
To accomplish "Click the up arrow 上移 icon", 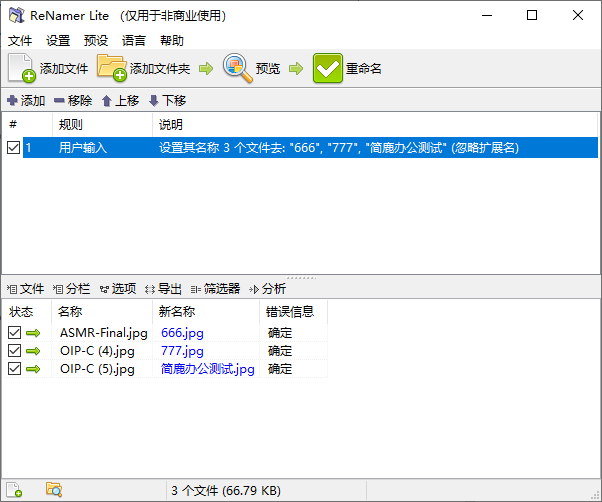I will [x=107, y=101].
